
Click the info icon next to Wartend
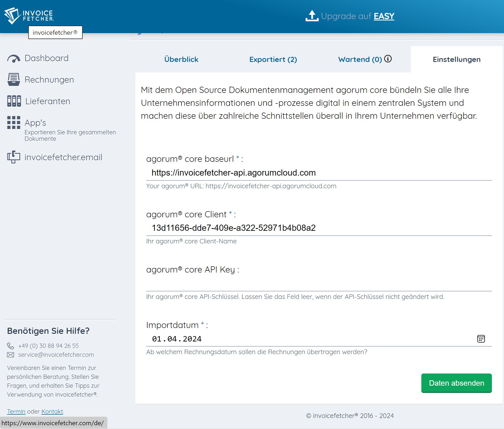click(x=388, y=59)
